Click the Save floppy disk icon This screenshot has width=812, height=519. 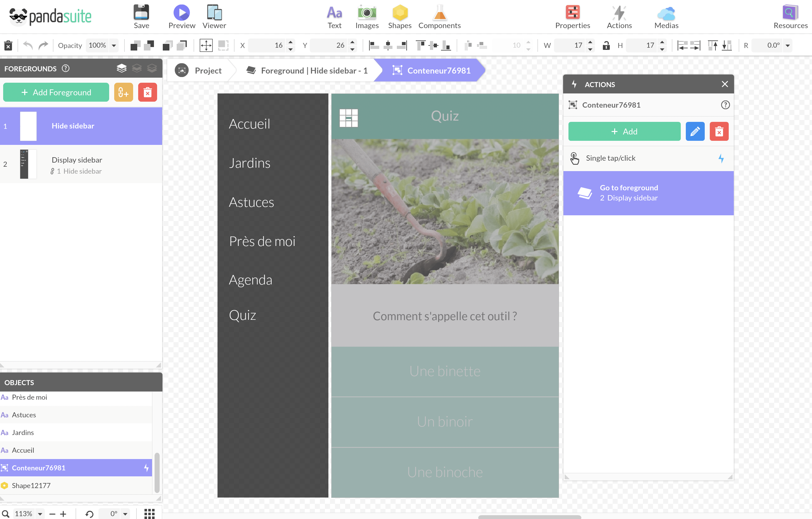pos(141,13)
